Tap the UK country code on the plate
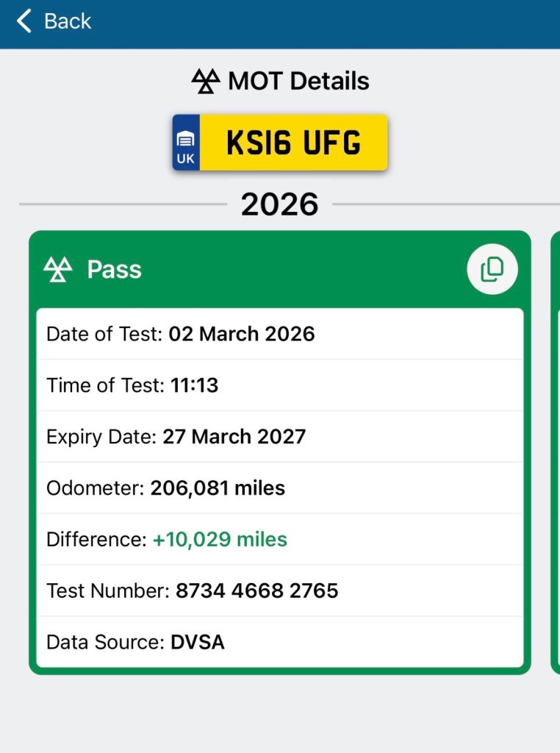Image resolution: width=560 pixels, height=753 pixels. (187, 157)
